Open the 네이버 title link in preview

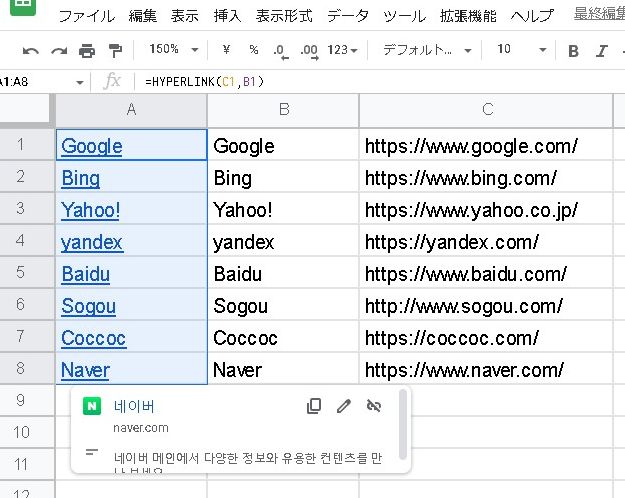[134, 406]
